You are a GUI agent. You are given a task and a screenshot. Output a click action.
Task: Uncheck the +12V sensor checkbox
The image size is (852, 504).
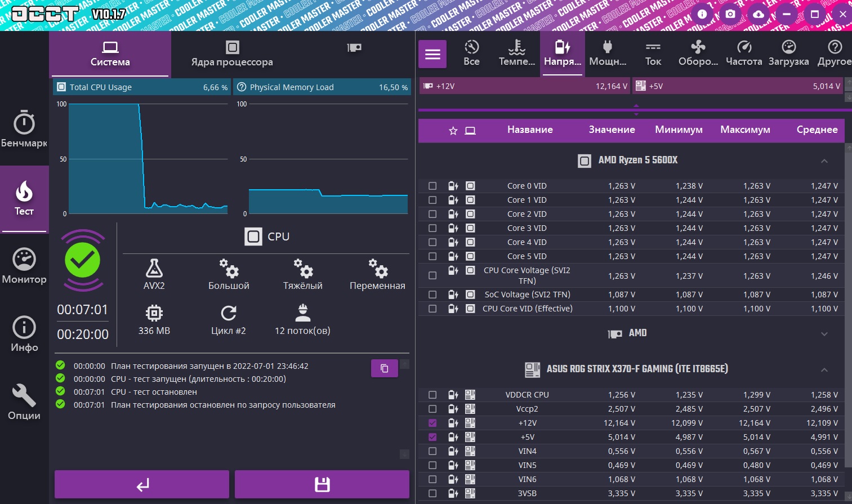pos(432,423)
